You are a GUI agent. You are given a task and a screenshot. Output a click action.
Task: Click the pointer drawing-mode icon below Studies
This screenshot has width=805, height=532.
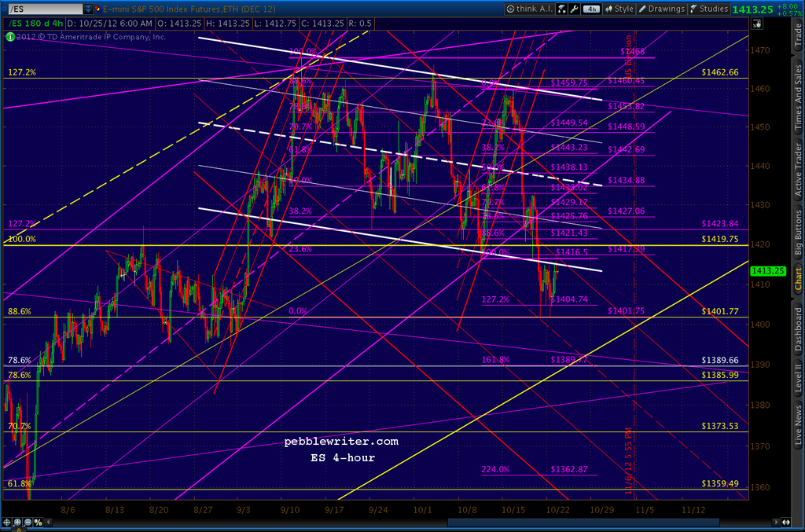(x=757, y=24)
